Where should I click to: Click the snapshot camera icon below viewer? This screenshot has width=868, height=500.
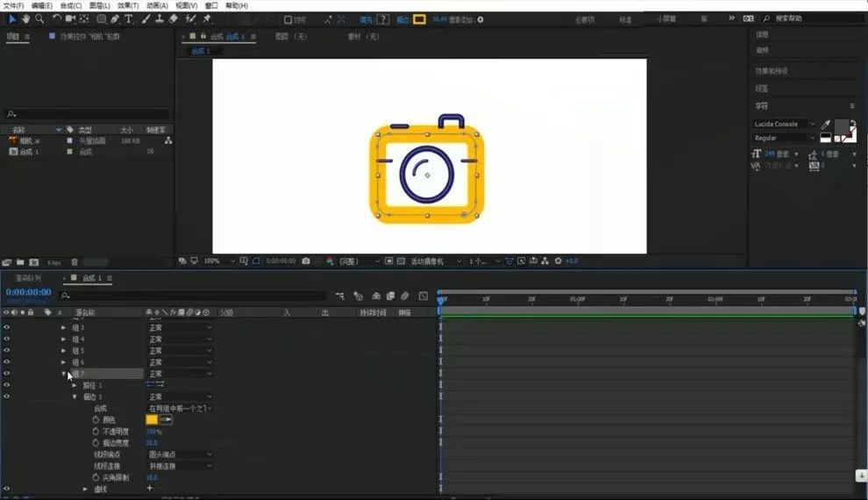306,261
